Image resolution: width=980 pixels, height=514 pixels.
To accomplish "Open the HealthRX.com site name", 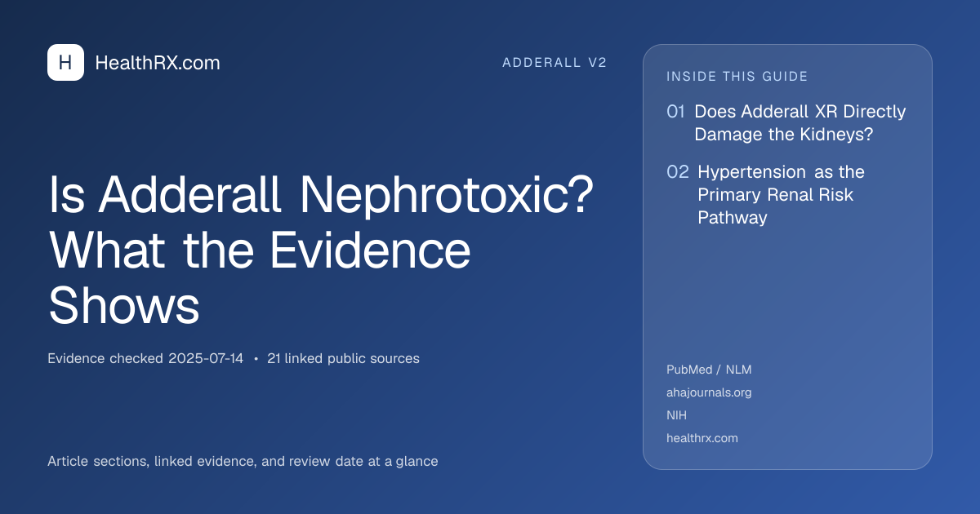I will [158, 63].
